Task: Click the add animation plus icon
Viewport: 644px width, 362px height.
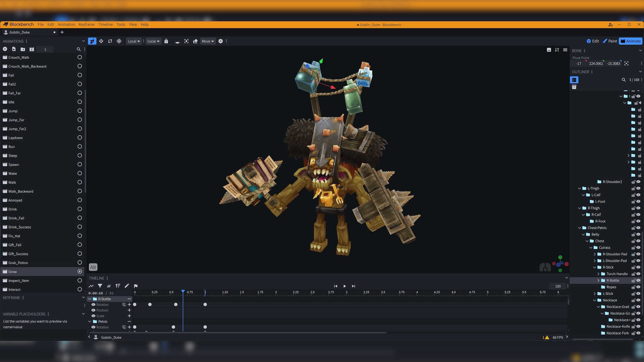Action: pyautogui.click(x=5, y=49)
